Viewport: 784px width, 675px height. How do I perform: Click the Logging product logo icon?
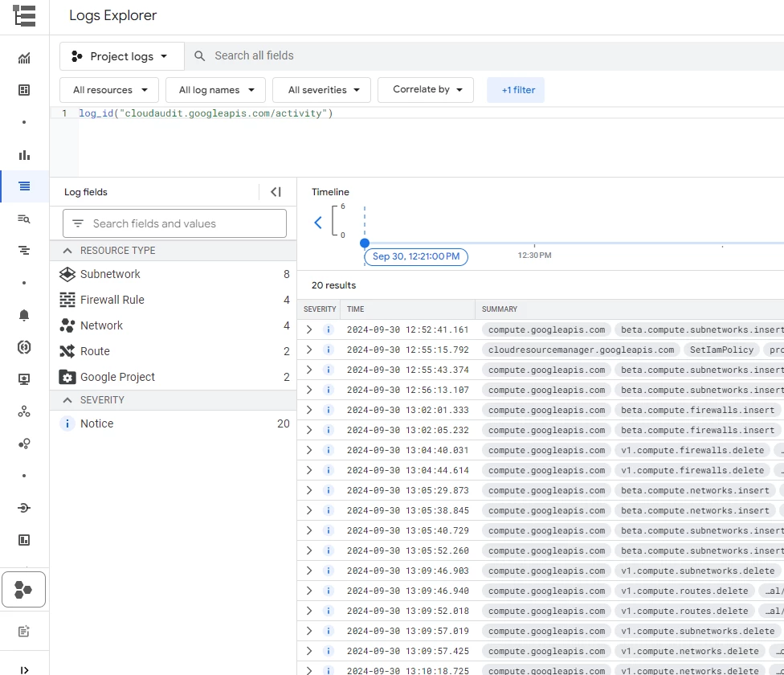(x=24, y=15)
